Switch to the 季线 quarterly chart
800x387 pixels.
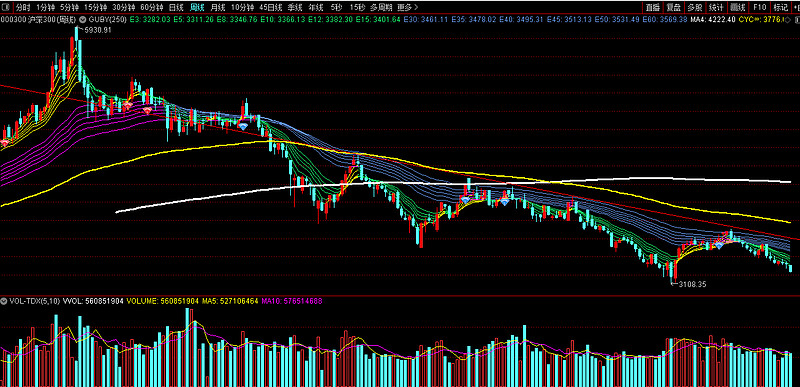[x=295, y=7]
